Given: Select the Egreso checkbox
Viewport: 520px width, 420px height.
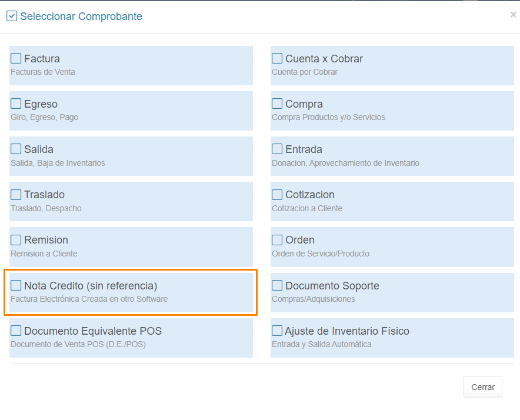Looking at the screenshot, I should 16,104.
